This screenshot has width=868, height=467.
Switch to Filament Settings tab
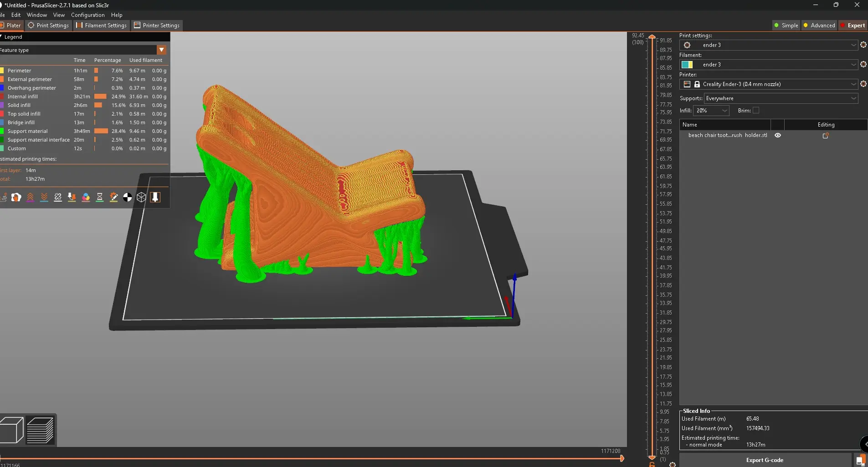[x=101, y=25]
